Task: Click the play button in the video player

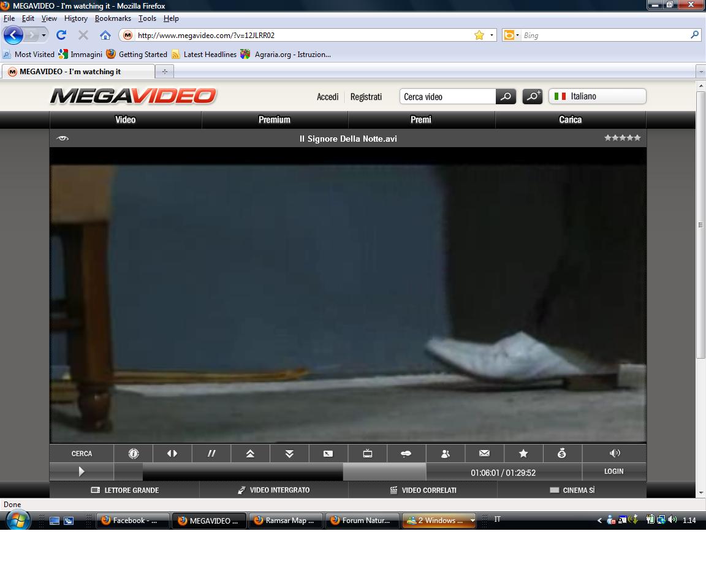Action: click(x=82, y=472)
